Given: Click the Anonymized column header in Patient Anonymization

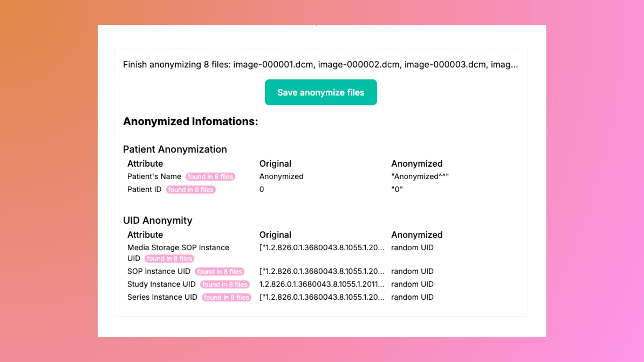Looking at the screenshot, I should [x=417, y=164].
